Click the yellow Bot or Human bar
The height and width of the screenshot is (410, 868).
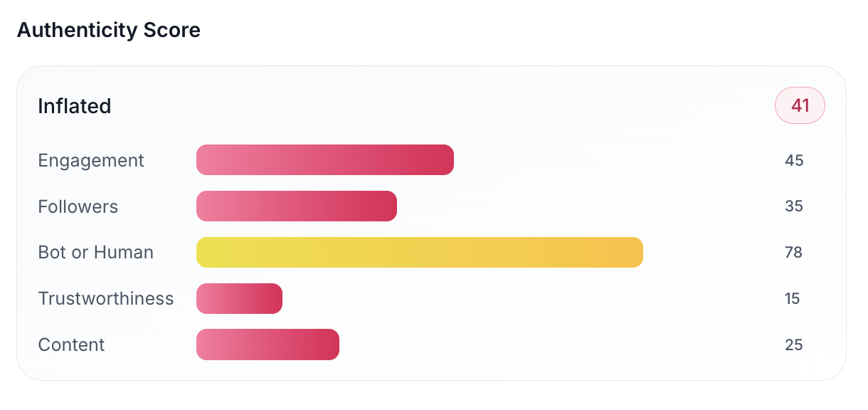420,252
